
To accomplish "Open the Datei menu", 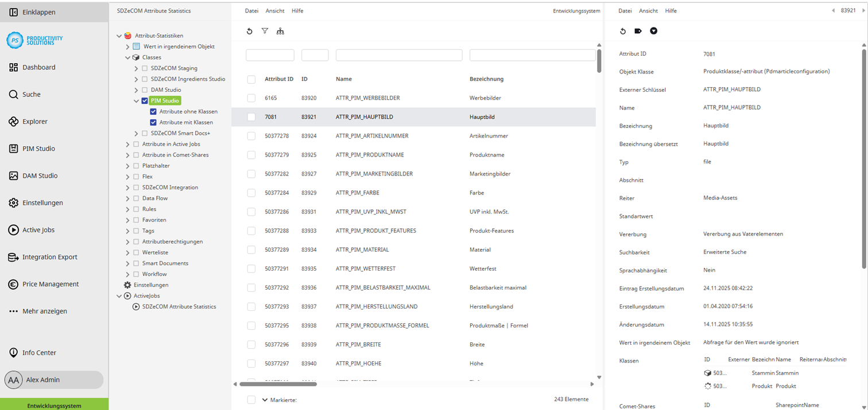I will point(251,10).
